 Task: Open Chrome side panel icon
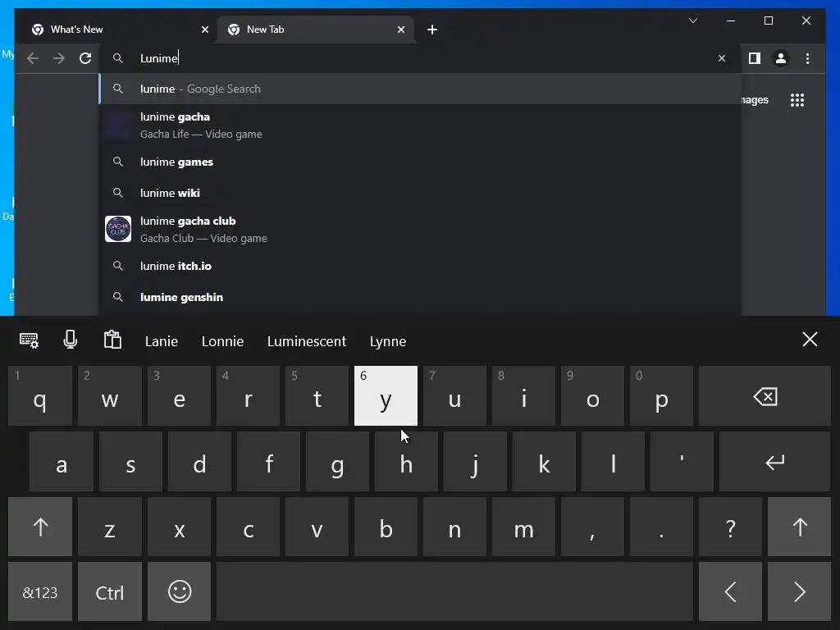point(755,58)
